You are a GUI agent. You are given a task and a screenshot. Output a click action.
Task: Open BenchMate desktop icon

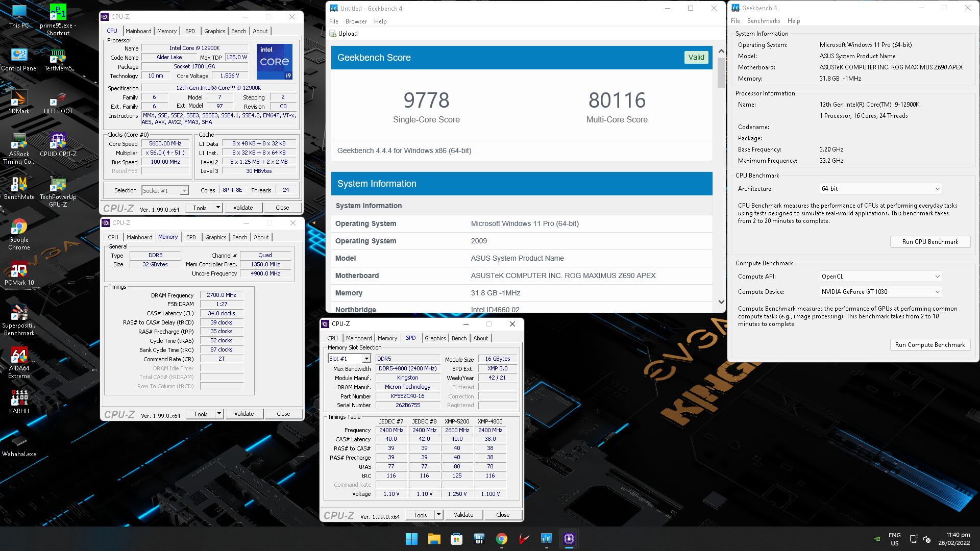[x=19, y=188]
